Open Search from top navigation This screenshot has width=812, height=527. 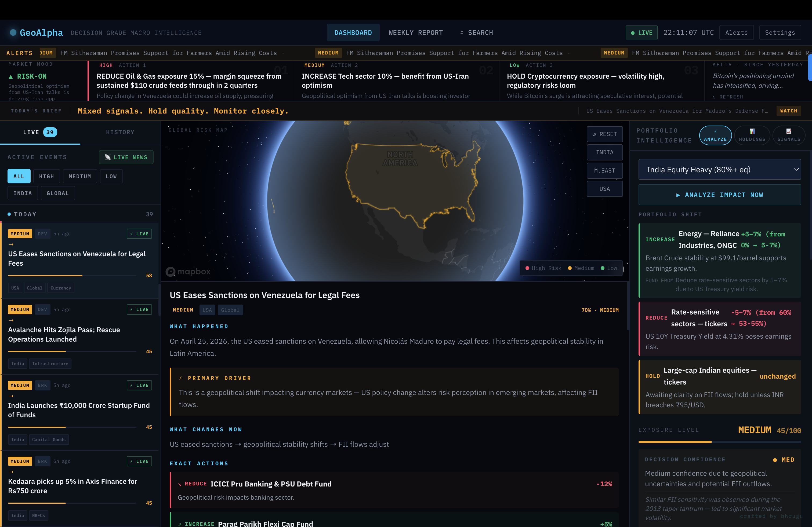476,32
